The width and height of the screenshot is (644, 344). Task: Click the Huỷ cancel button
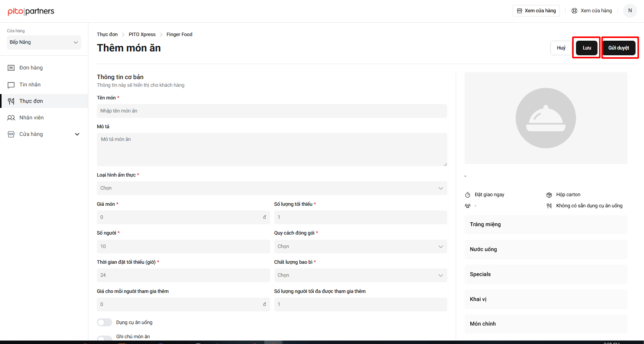coord(561,48)
